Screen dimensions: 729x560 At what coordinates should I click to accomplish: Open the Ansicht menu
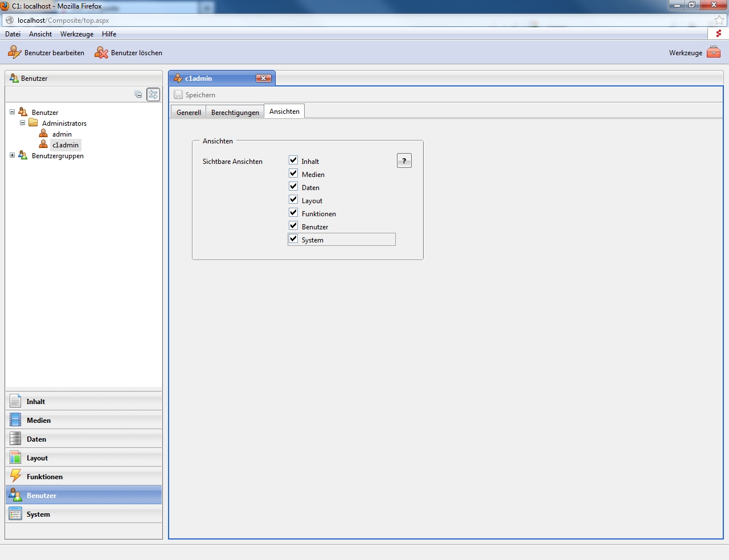click(x=40, y=34)
